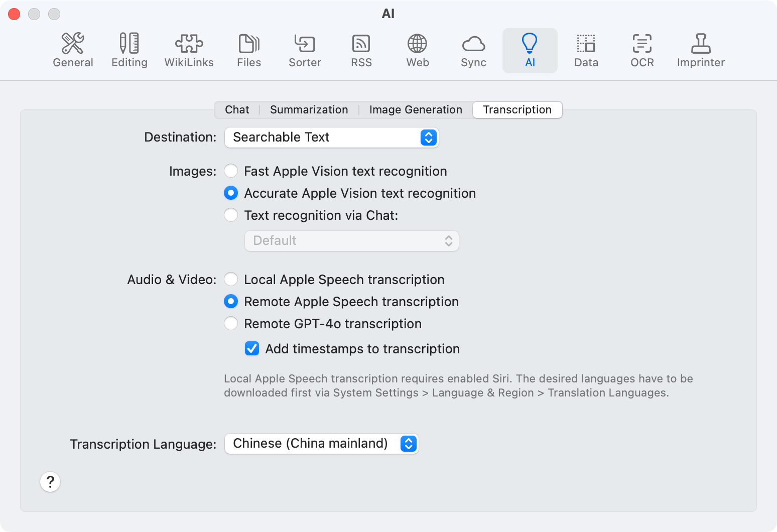Screen dimensions: 777x532
Task: Open the OCR preferences pane
Action: click(642, 50)
